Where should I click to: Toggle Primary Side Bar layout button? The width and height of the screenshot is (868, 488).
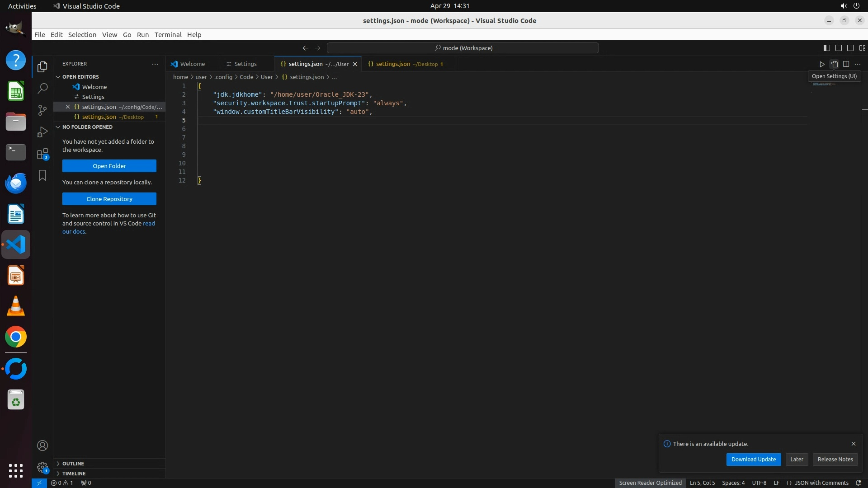(826, 48)
